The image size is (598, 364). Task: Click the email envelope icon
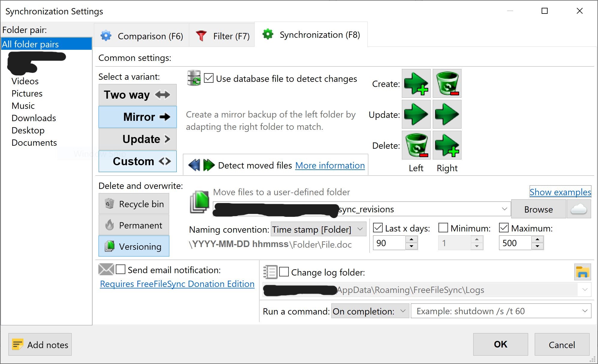(x=106, y=269)
